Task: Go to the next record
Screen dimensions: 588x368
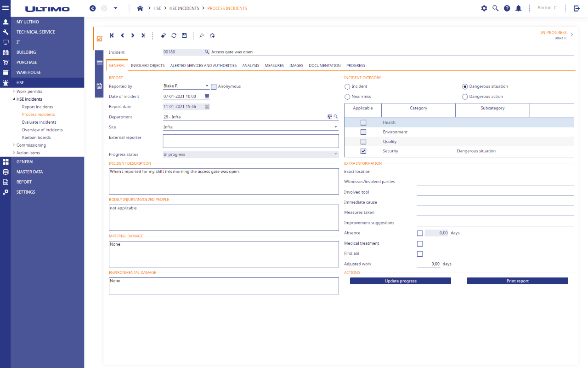Action: point(133,35)
